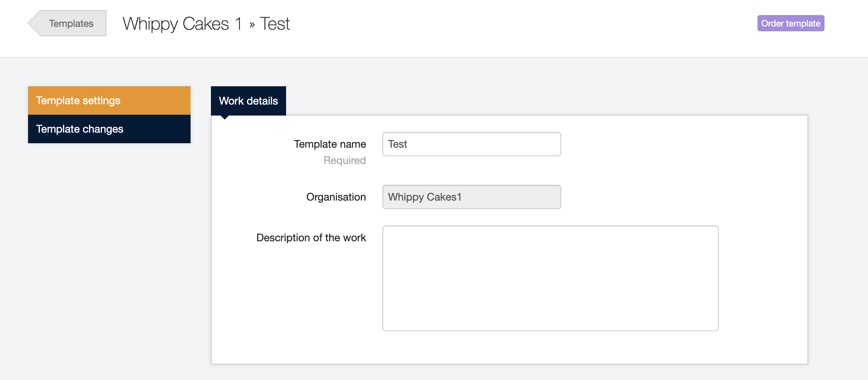Viewport: 868px width, 380px height.
Task: Select the Work details tab
Action: (x=248, y=101)
